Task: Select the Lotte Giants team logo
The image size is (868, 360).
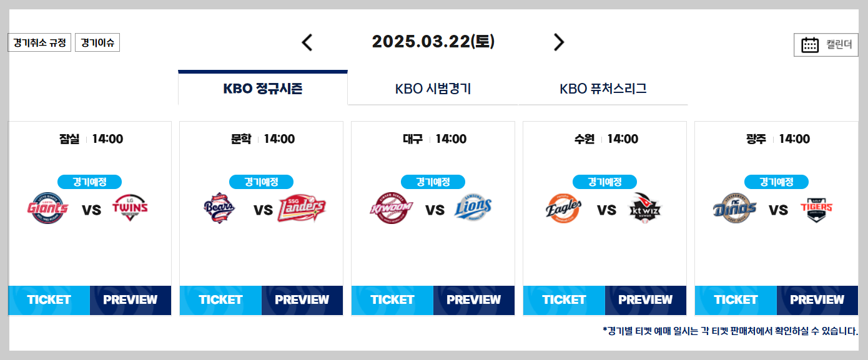Action: point(47,209)
